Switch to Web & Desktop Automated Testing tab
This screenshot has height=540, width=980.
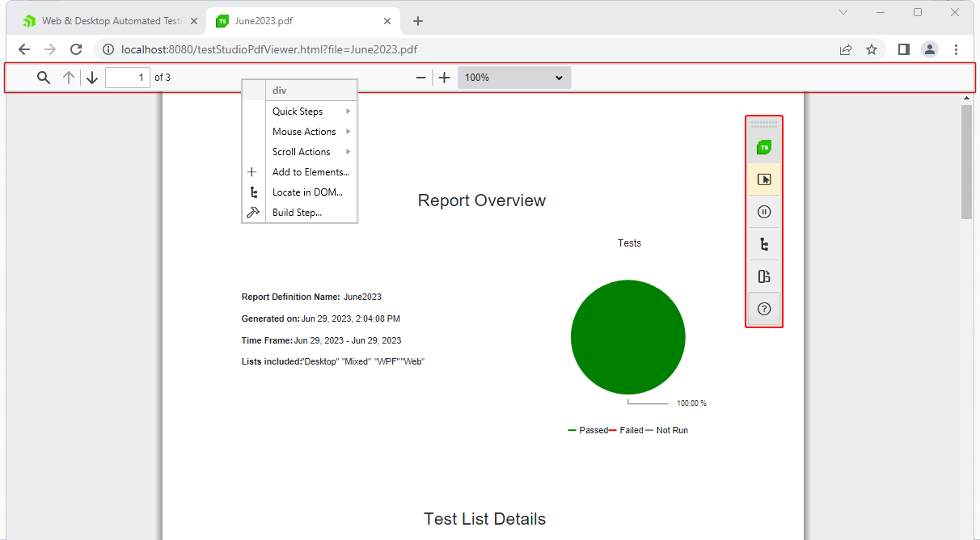click(x=111, y=21)
